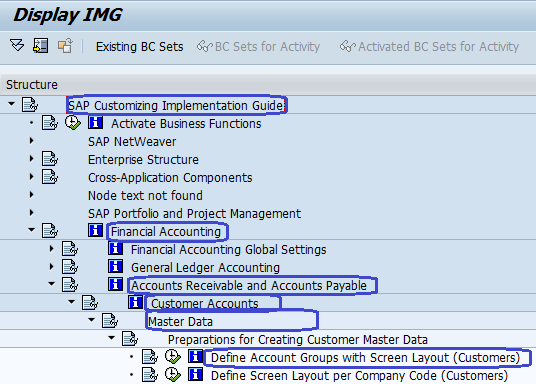Select Financial Accounting tree entry
Screen dimensions: 536x384
coord(166,231)
